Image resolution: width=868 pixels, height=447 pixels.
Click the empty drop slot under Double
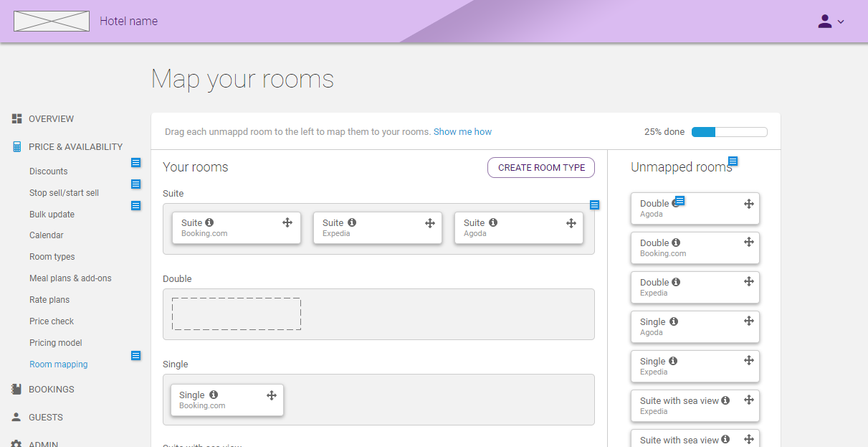pyautogui.click(x=237, y=314)
